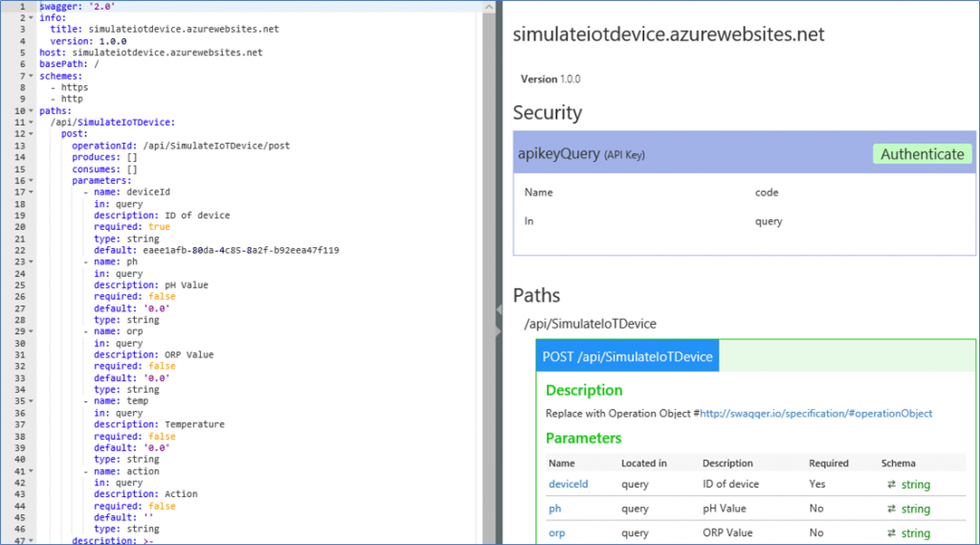Collapse the POST /api/SimulateIoTDevice operation header
The height and width of the screenshot is (545, 980).
click(627, 356)
